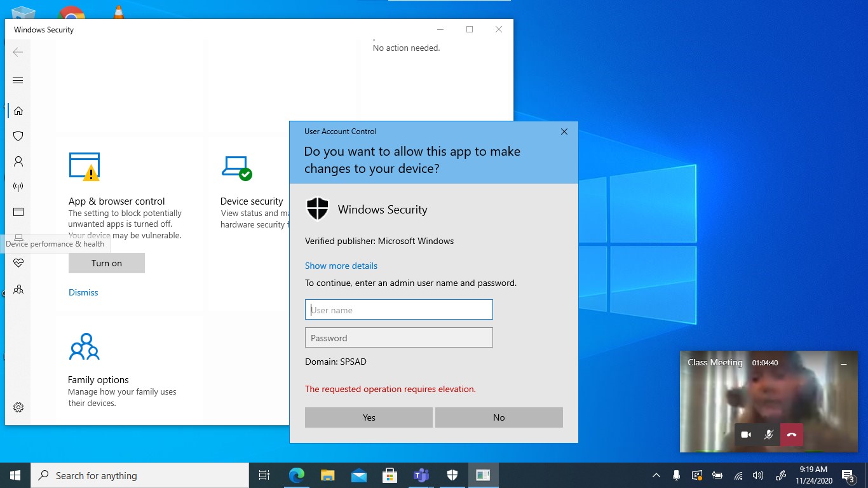Screen dimensions: 868x488
Task: Open Windows Ink Workspace pen icon
Action: click(x=781, y=475)
